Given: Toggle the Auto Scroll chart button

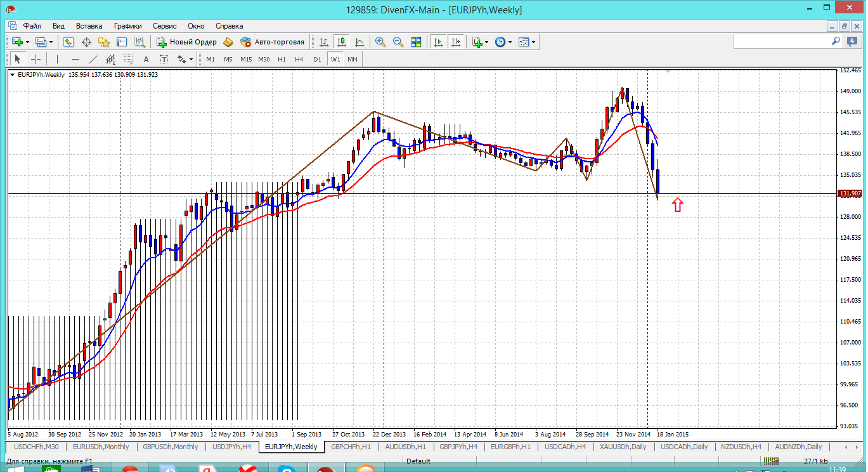Looking at the screenshot, I should (437, 42).
